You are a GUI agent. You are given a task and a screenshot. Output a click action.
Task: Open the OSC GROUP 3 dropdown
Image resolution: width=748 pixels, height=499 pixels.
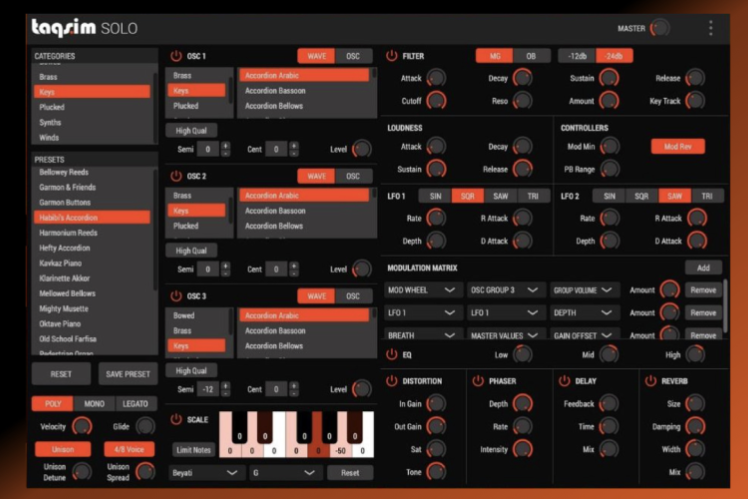point(505,290)
